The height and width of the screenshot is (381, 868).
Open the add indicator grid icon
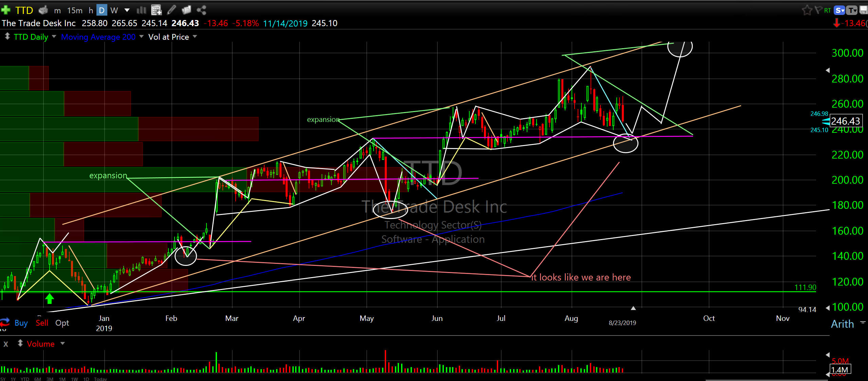[x=156, y=10]
